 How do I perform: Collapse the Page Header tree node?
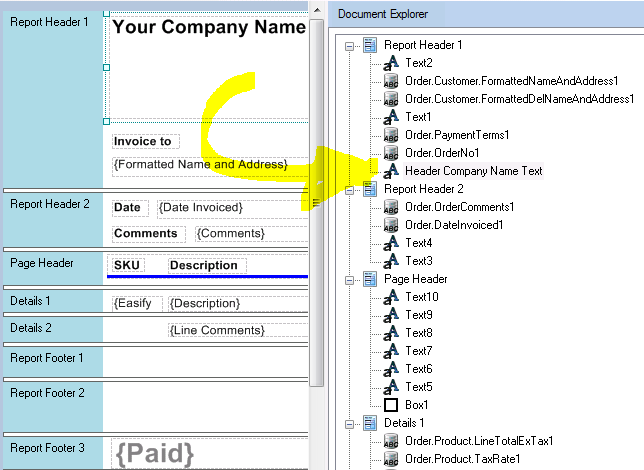click(x=350, y=279)
